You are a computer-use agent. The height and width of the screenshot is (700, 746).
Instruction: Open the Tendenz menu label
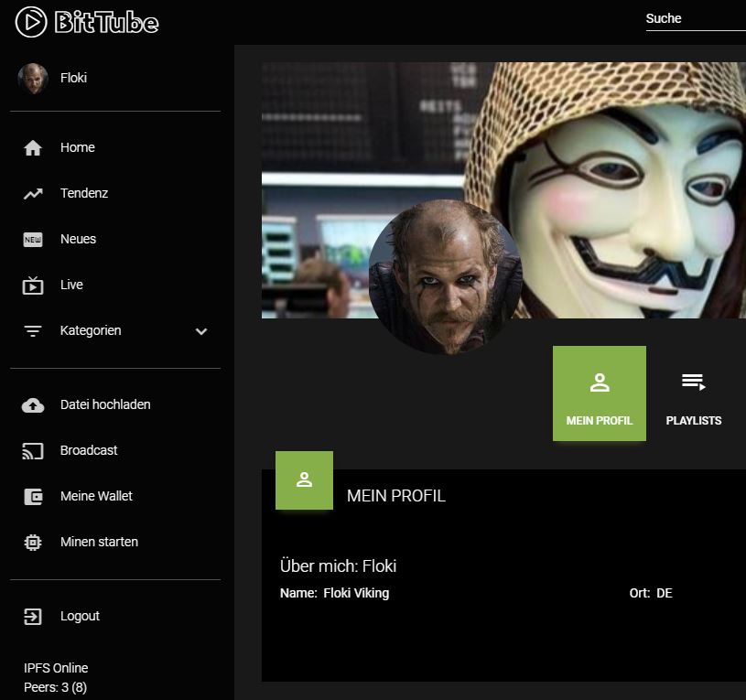pyautogui.click(x=84, y=193)
